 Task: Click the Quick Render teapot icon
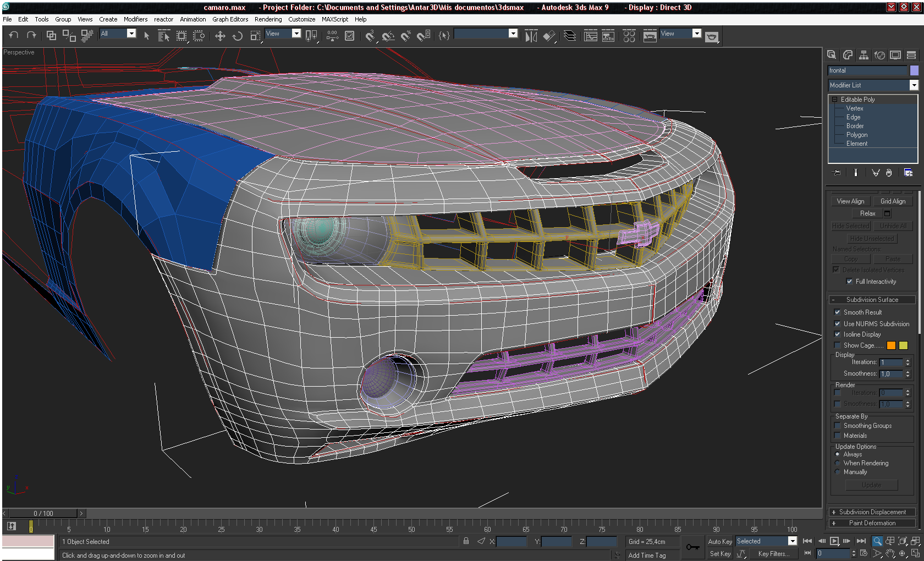(712, 37)
